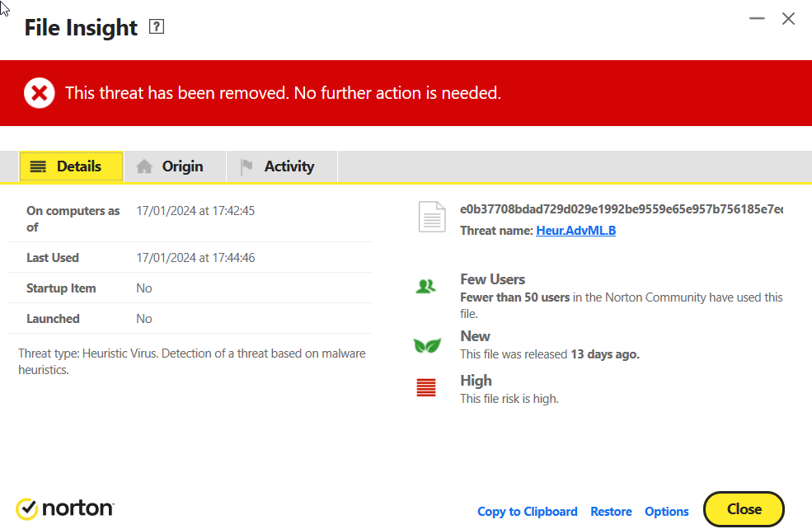Click the house icon on Origin tab
Viewport: 812px width, 529px height.
[x=144, y=166]
